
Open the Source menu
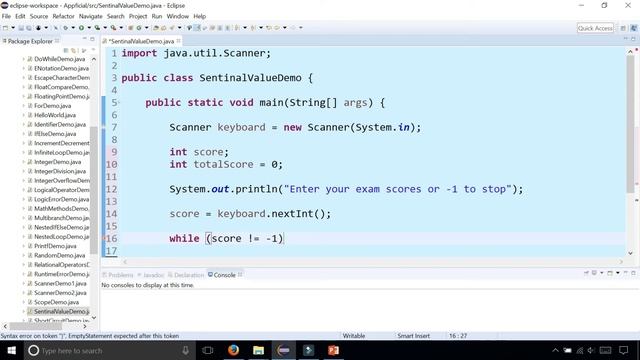pyautogui.click(x=39, y=16)
